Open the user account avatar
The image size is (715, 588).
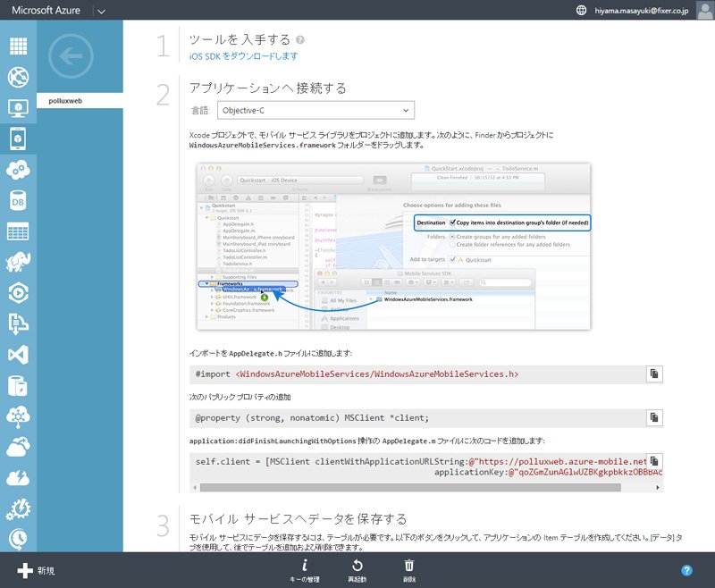point(705,10)
